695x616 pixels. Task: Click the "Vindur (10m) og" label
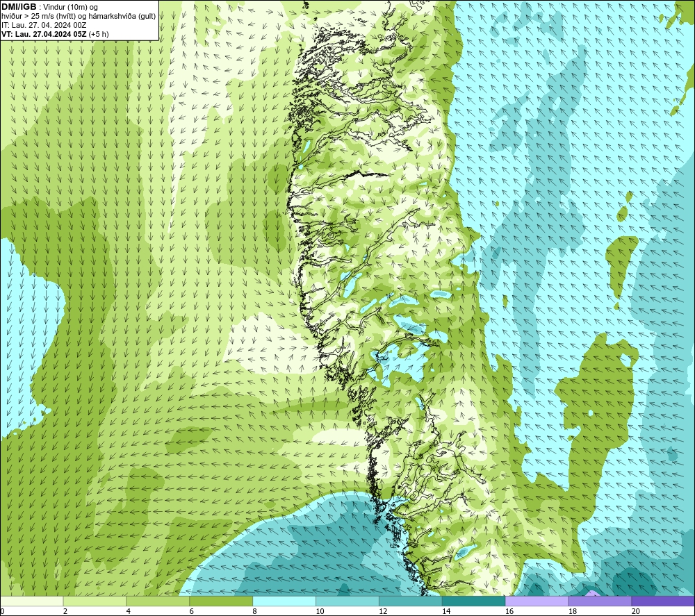[x=70, y=8]
